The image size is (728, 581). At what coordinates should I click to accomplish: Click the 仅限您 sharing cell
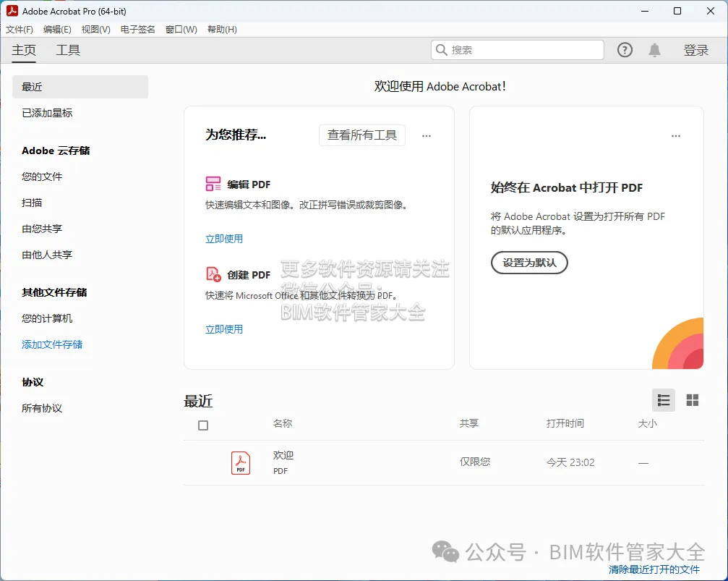pyautogui.click(x=474, y=462)
